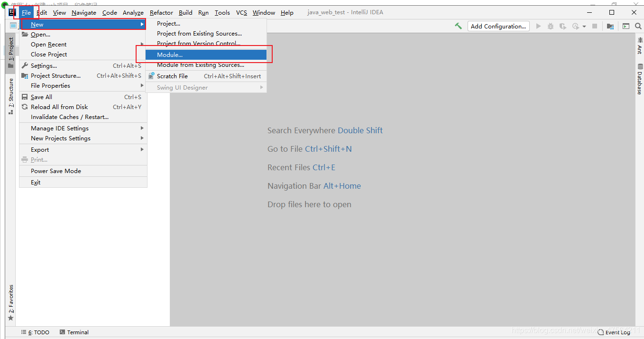This screenshot has width=644, height=339.
Task: Expand the New Projects Settings submenu
Action: (x=83, y=138)
